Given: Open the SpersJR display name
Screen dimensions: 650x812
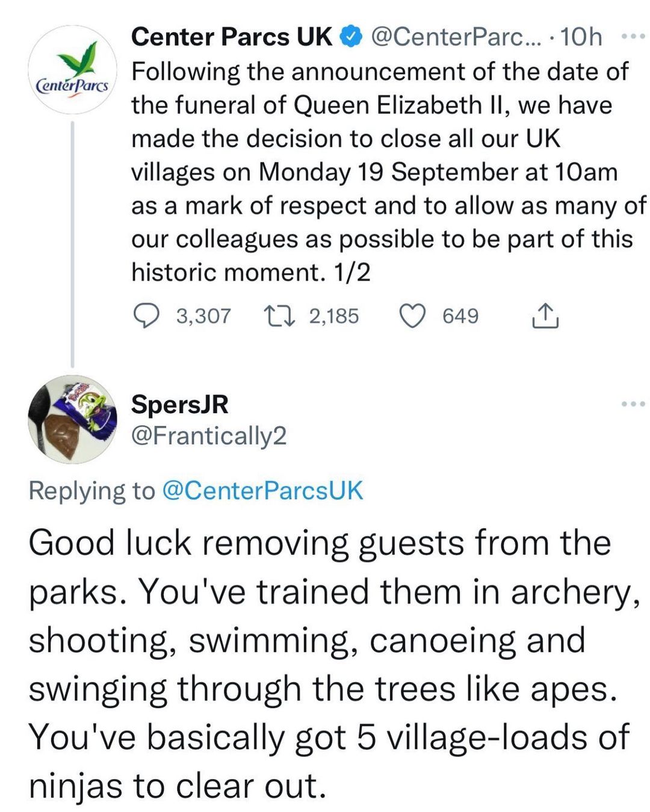Looking at the screenshot, I should click(179, 404).
